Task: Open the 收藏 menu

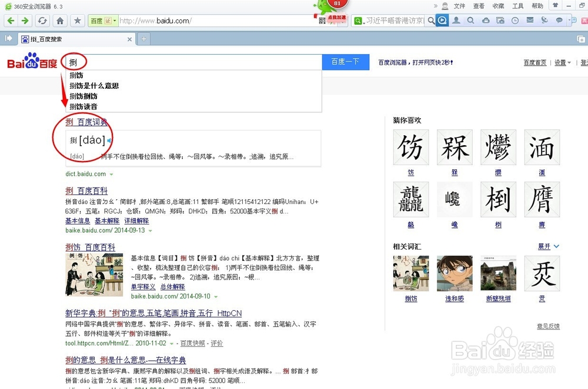Action: [x=498, y=6]
